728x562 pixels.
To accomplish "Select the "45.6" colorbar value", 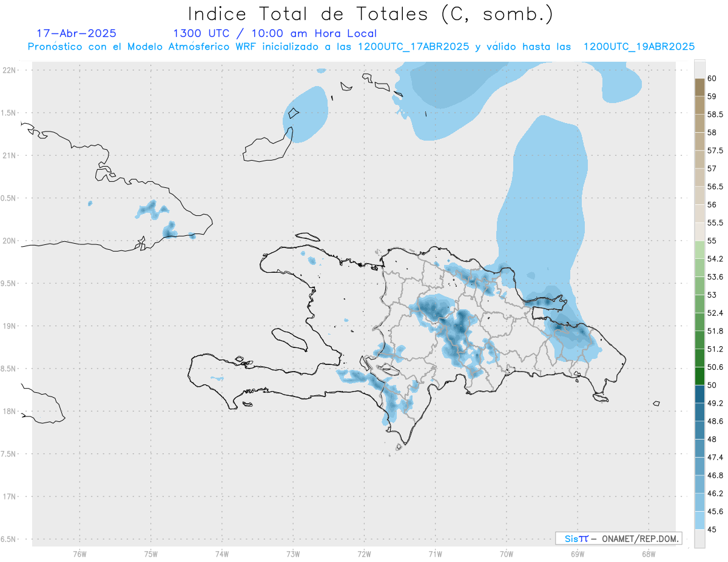I will coord(715,512).
